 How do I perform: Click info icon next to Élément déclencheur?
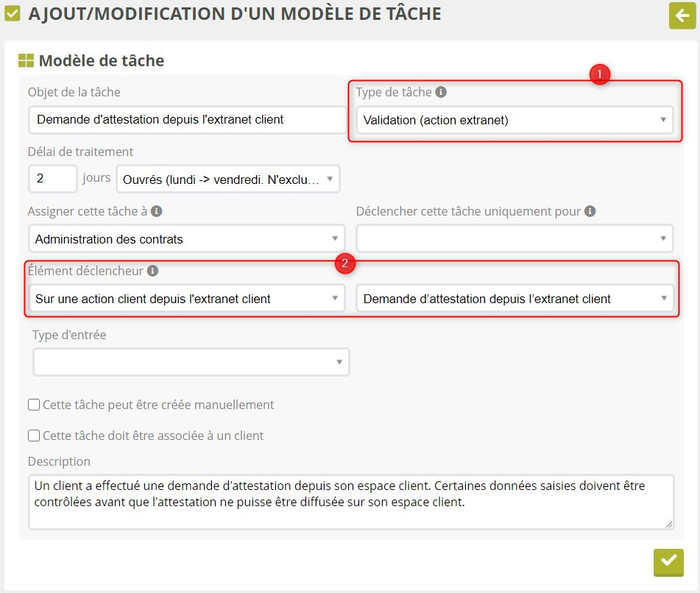point(152,271)
